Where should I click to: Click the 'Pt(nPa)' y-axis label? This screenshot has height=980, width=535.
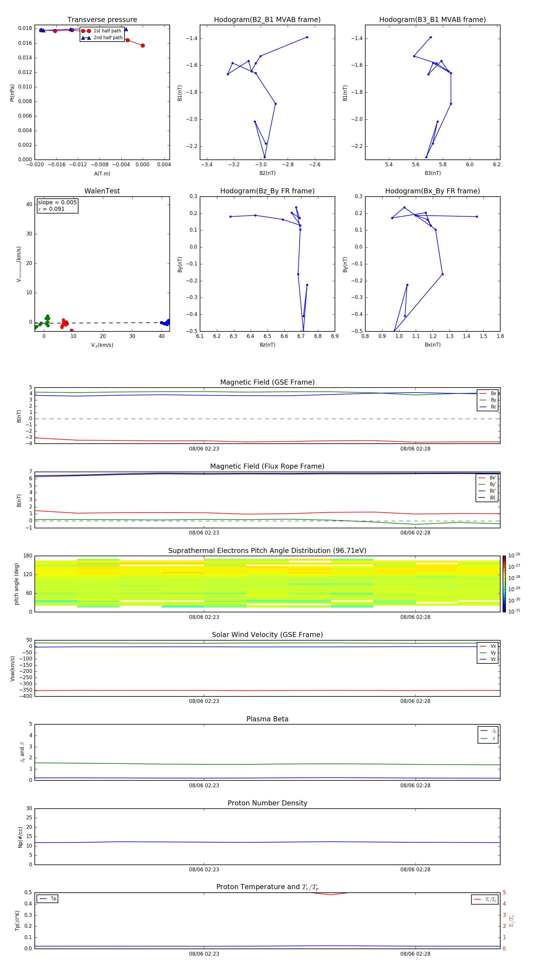point(12,93)
